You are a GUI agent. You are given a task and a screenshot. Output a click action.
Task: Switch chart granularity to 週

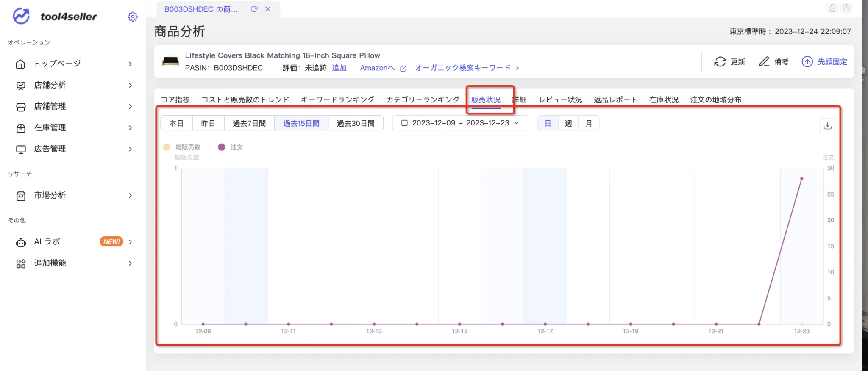pyautogui.click(x=568, y=123)
